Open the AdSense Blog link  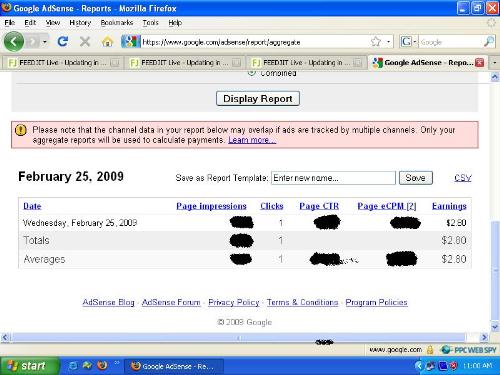[x=108, y=302]
